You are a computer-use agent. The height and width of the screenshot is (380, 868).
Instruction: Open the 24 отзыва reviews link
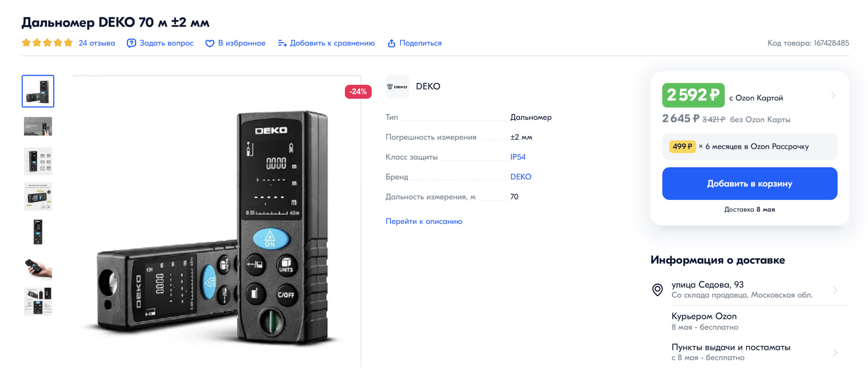pos(97,43)
